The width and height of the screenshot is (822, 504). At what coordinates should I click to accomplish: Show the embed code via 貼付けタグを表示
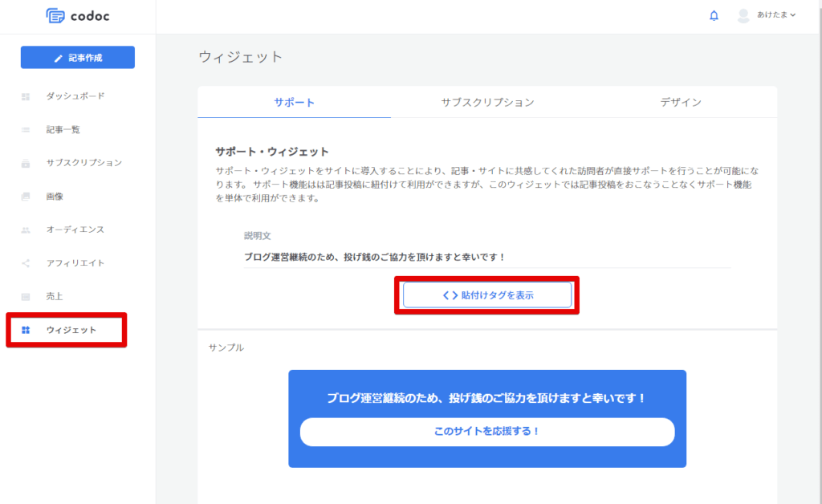[x=486, y=295]
